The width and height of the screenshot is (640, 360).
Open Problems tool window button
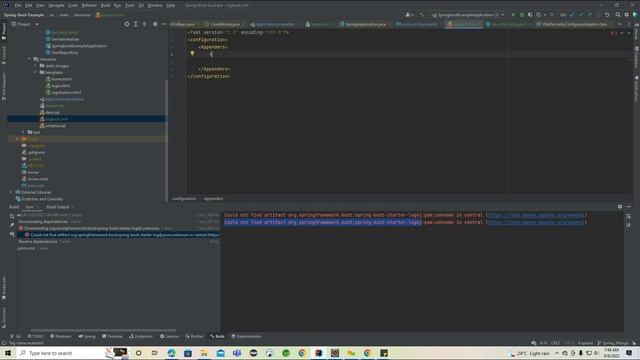(60, 336)
